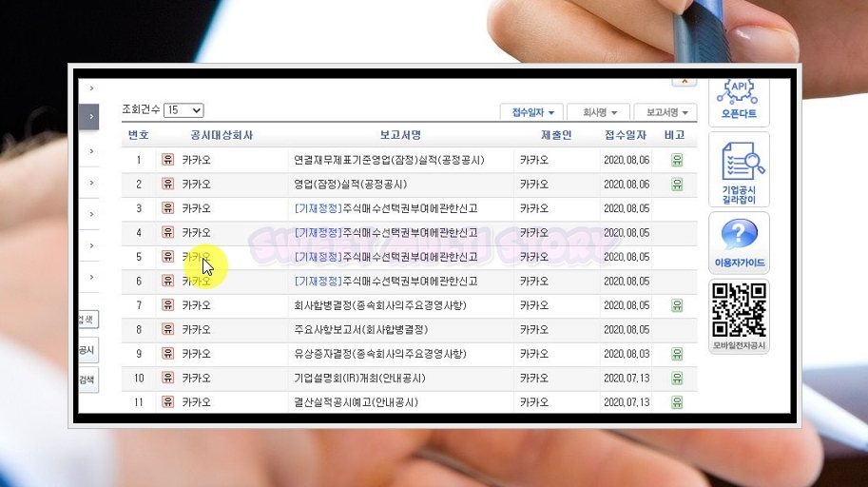The image size is (868, 487).
Task: Click the red 유 icon in row 10
Action: [167, 378]
